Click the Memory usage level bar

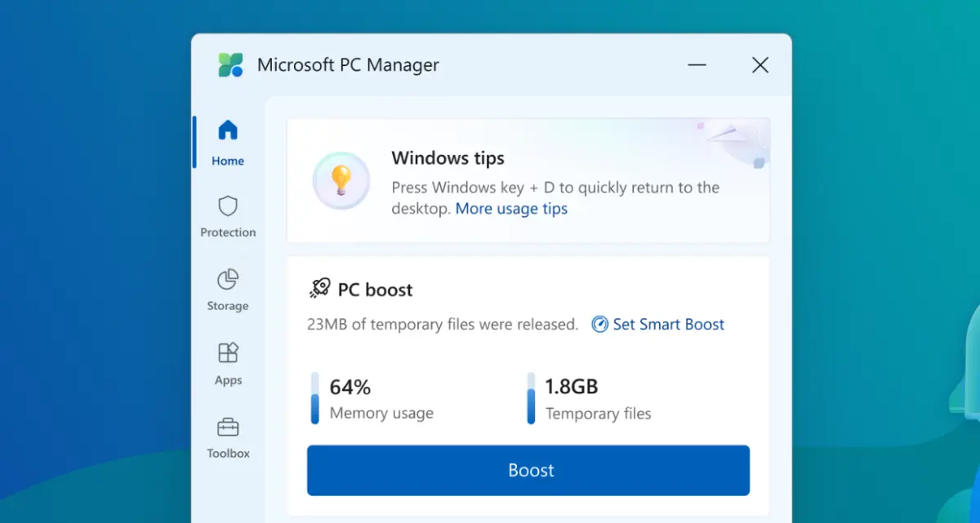[x=314, y=398]
